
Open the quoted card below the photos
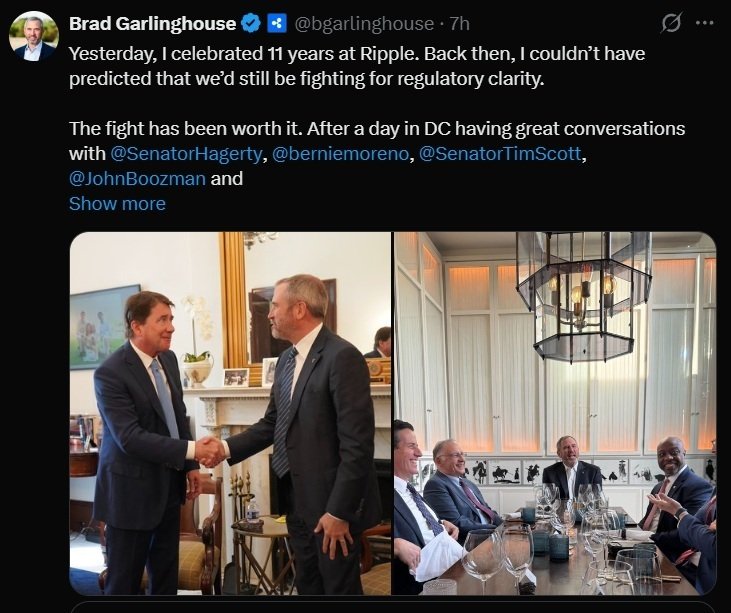pos(392,606)
